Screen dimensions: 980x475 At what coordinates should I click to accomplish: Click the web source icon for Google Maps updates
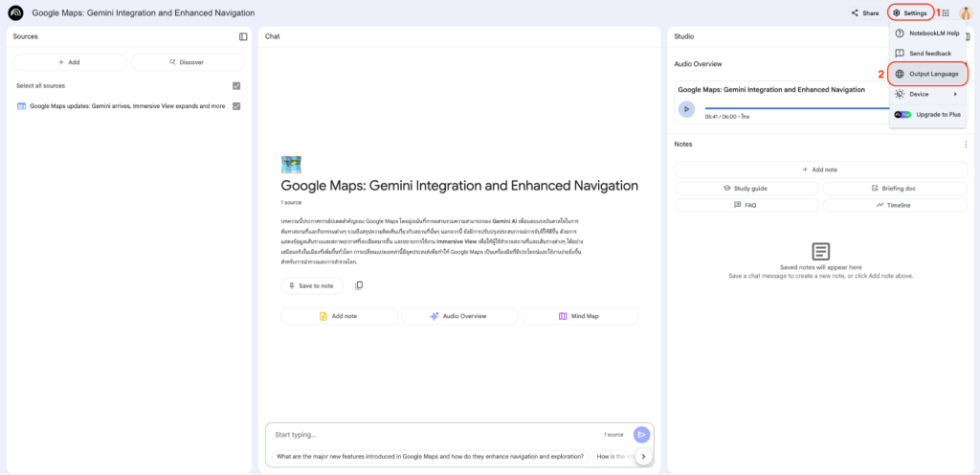(21, 106)
